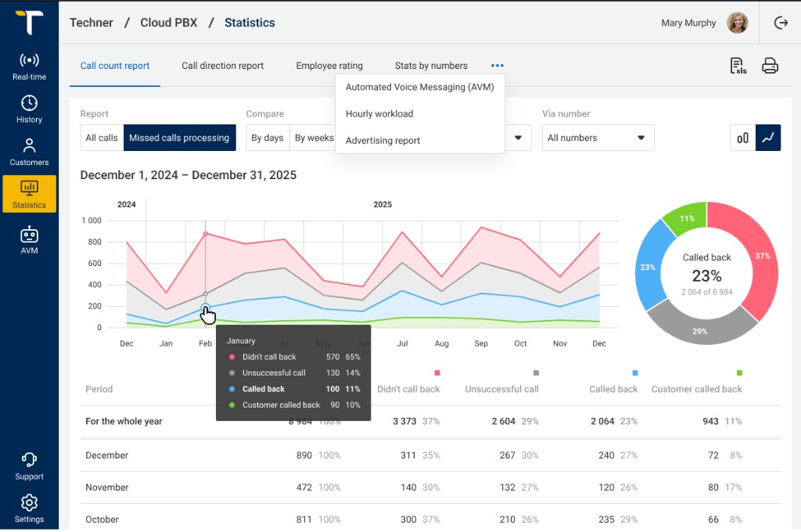Print the report with printer icon
The width and height of the screenshot is (801, 532).
770,66
